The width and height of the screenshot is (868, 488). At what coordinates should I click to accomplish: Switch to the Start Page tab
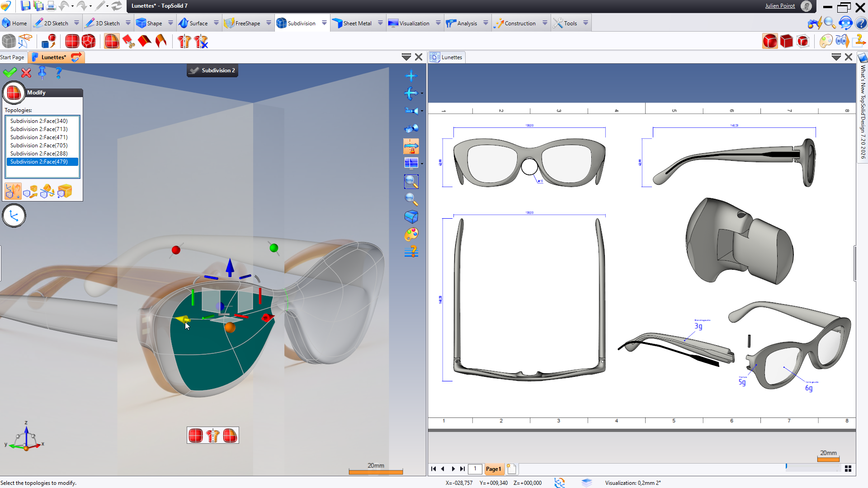click(x=12, y=57)
